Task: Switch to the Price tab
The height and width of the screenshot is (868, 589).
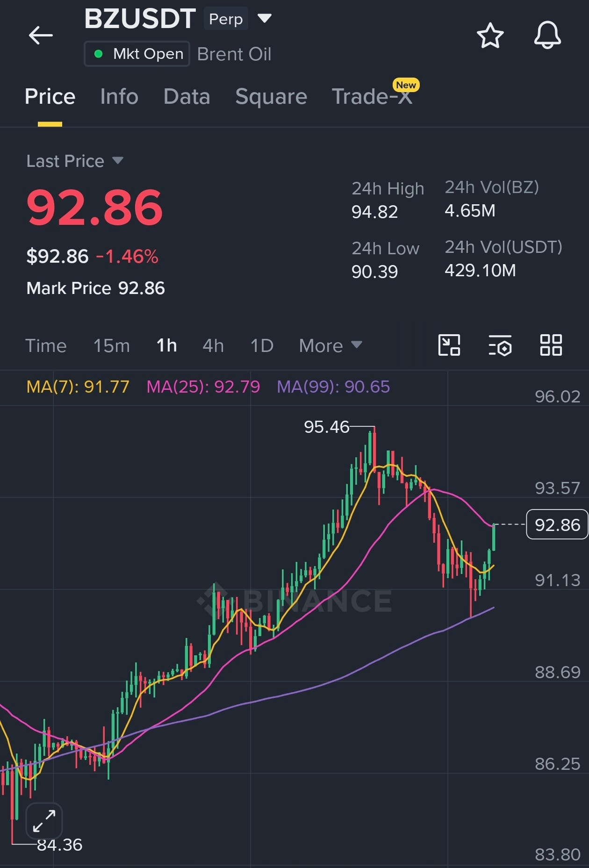Action: pos(50,97)
